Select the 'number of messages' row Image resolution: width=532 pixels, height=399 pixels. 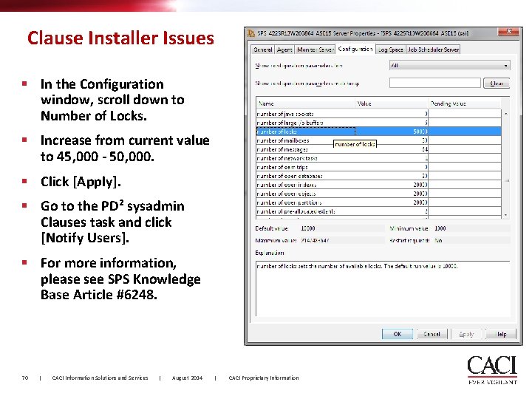(378, 149)
